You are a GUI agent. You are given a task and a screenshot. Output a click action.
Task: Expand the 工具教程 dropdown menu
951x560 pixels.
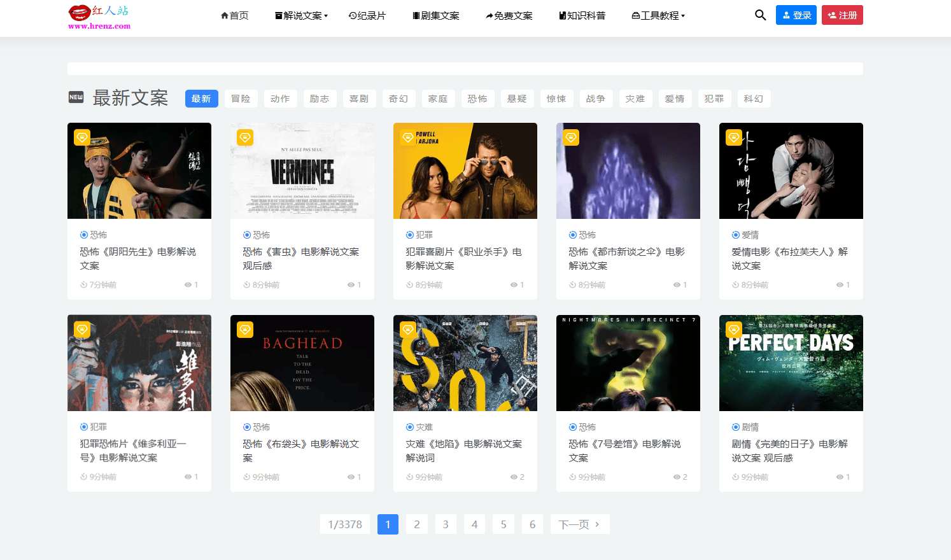pos(658,15)
